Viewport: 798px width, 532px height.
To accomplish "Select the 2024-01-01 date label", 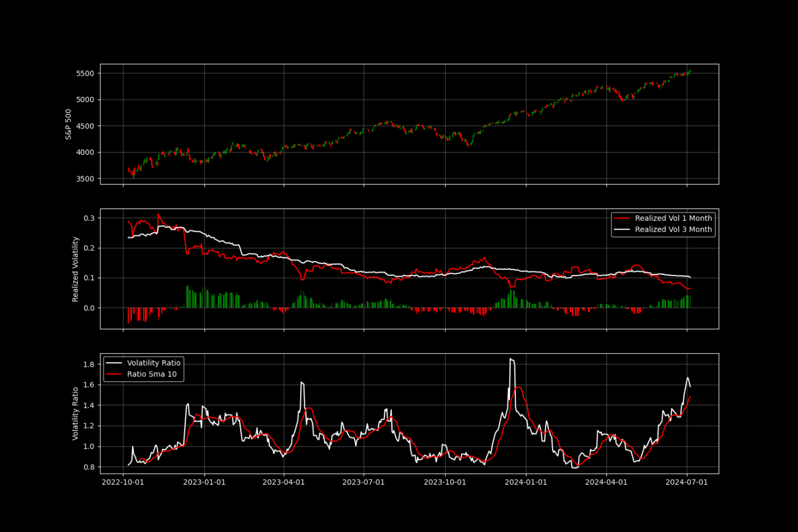I will click(526, 482).
